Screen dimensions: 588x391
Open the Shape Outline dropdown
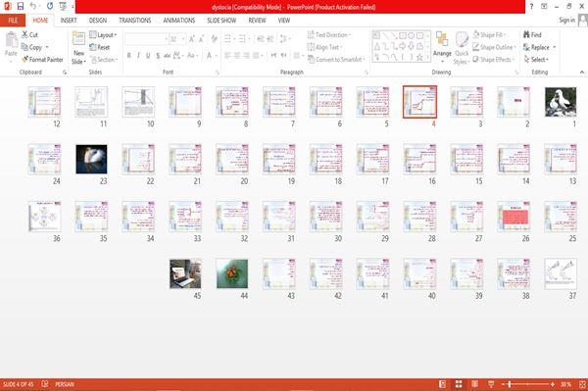click(494, 47)
